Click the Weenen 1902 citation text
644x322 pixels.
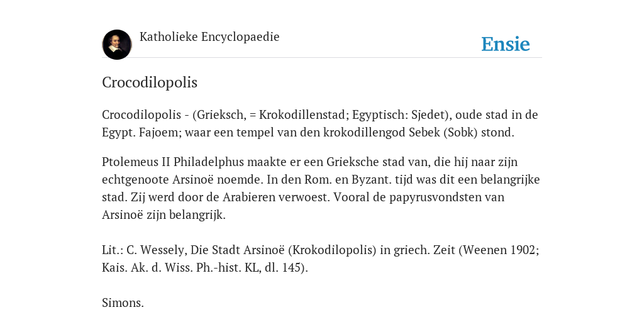click(499, 250)
